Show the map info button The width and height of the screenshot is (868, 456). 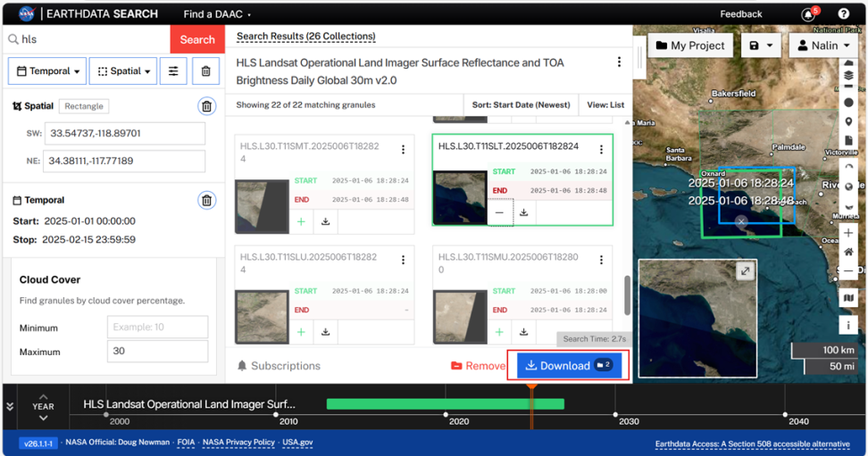tap(848, 325)
